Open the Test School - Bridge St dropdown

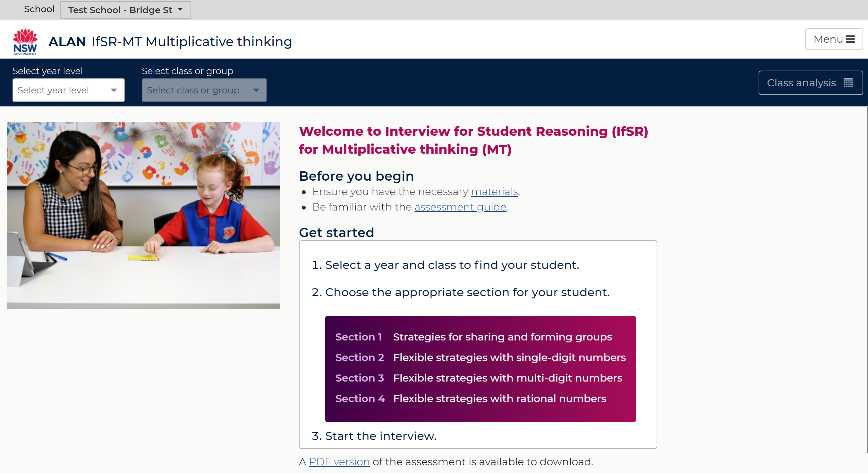[125, 10]
